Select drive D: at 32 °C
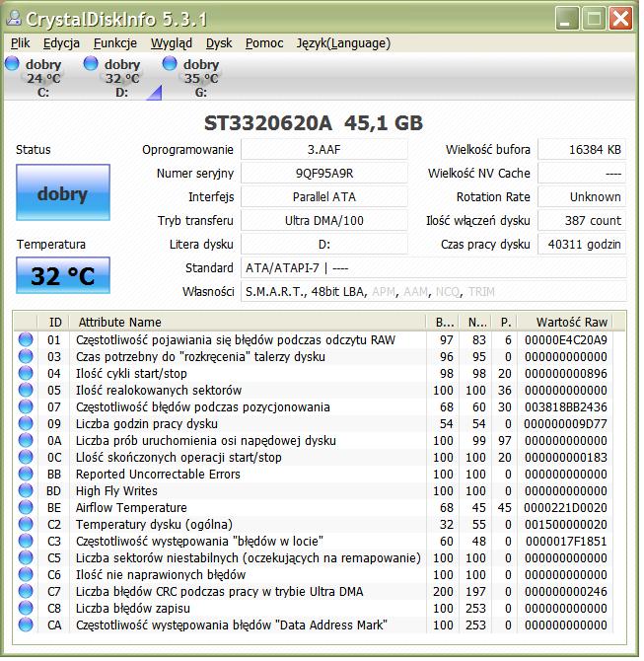The height and width of the screenshot is (661, 644). tap(122, 78)
